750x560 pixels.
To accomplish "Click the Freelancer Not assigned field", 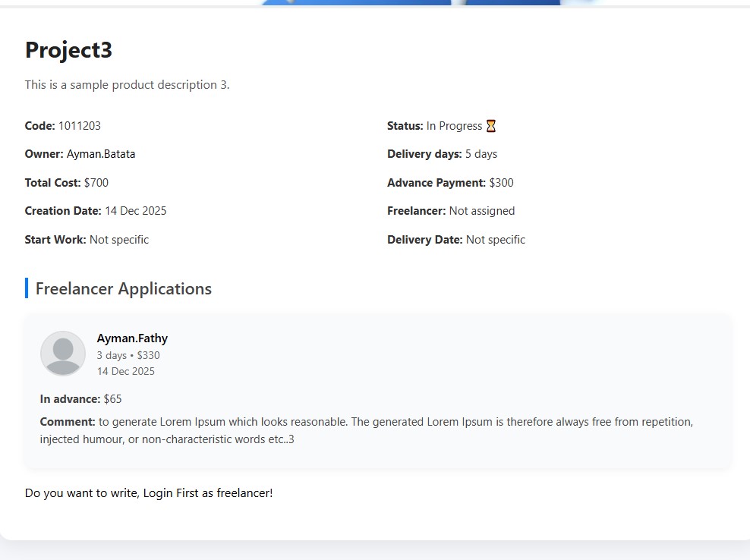I will [x=482, y=211].
